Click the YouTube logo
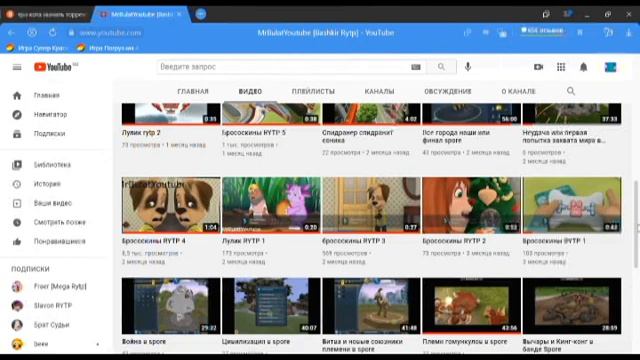Viewport: 640px width, 360px height. coord(53,67)
